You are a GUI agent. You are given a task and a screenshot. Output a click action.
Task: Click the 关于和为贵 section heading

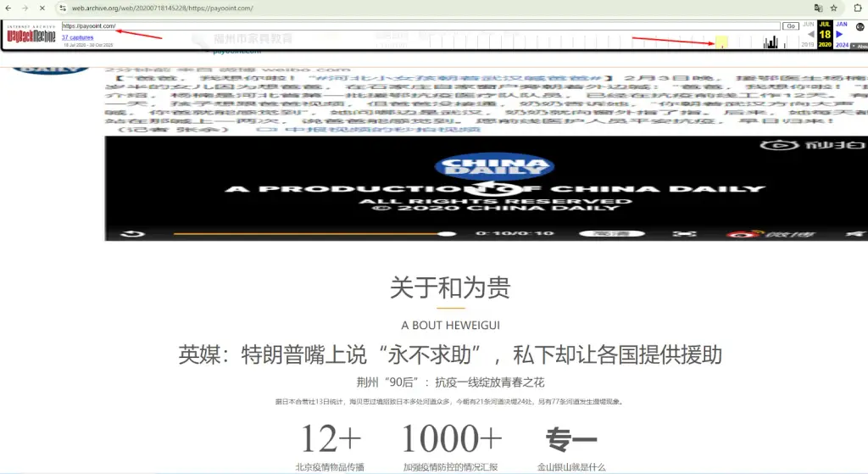[x=450, y=288]
